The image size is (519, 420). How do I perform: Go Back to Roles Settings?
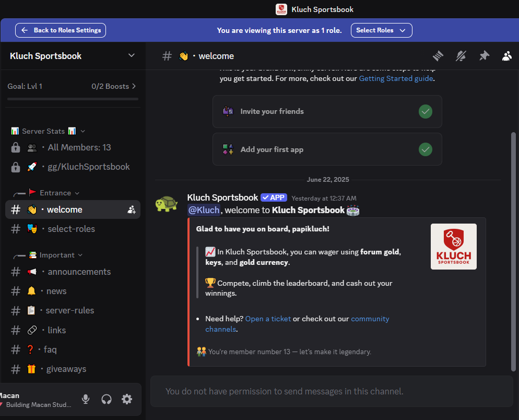coord(61,30)
